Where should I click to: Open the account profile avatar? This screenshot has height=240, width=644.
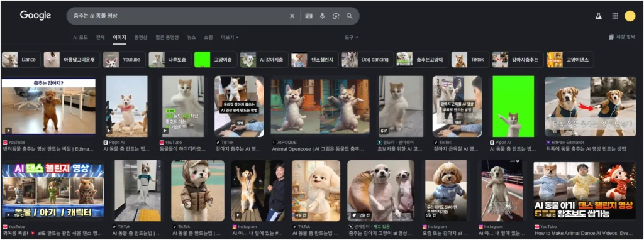tap(630, 16)
